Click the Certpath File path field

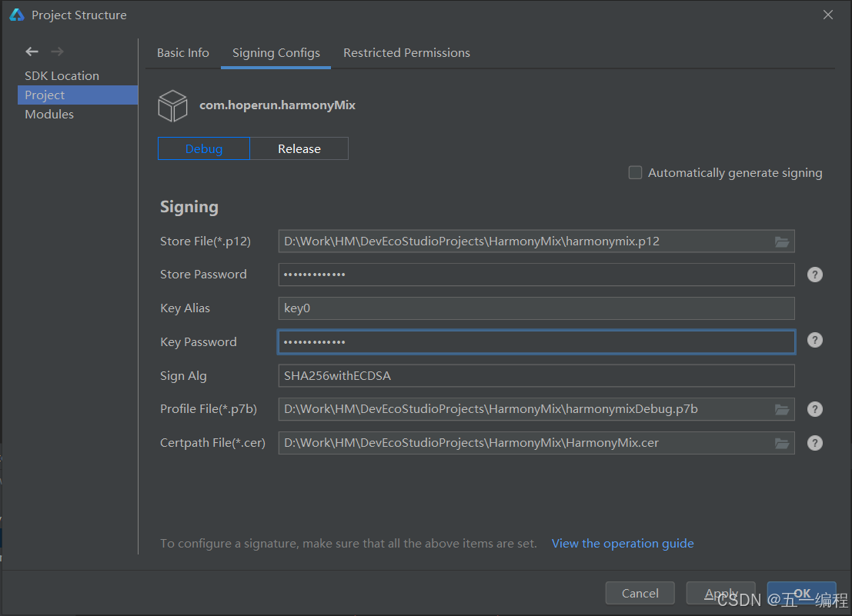click(536, 443)
